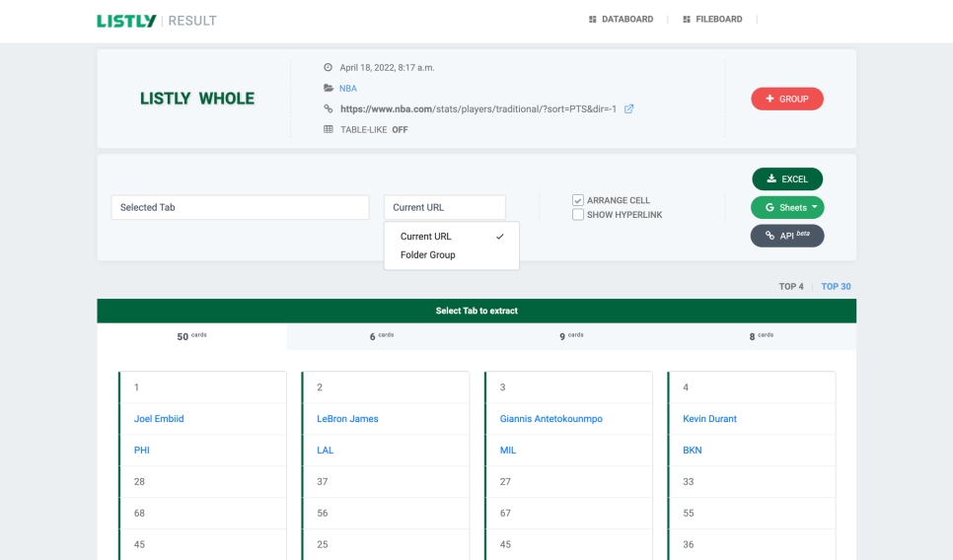953x560 pixels.
Task: Click the April 18, 2022 timestamp
Action: 387,67
